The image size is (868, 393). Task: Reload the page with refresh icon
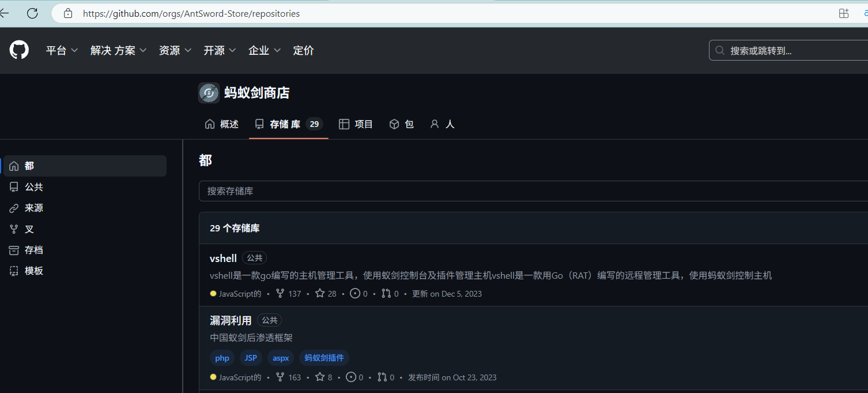click(x=32, y=13)
